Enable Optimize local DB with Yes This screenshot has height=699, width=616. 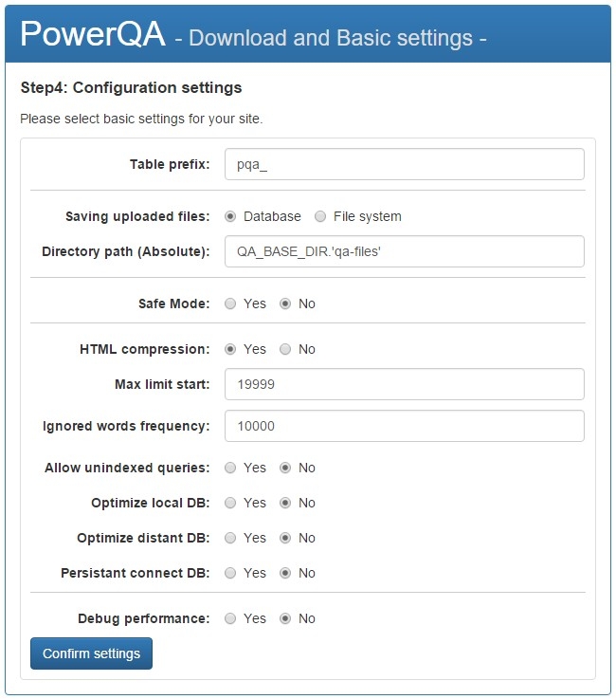click(230, 503)
